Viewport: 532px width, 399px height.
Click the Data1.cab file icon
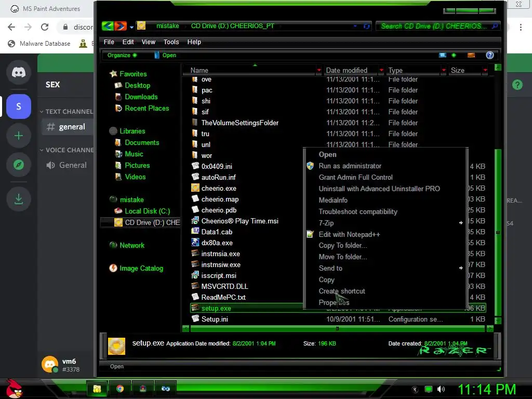[195, 231]
